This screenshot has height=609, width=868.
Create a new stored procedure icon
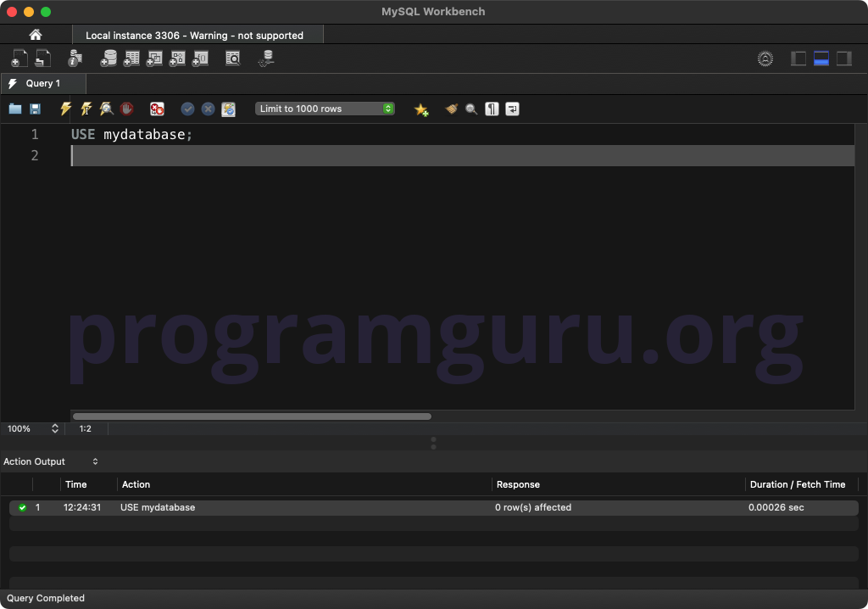(x=177, y=59)
